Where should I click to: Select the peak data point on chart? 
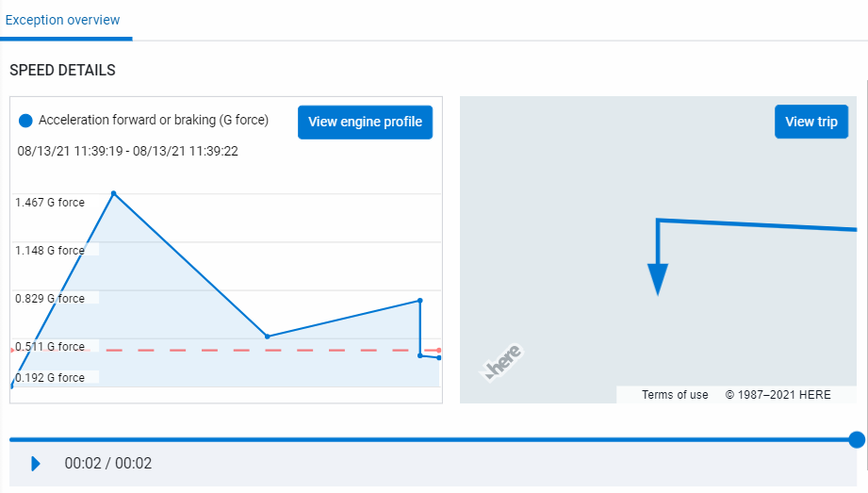coord(114,193)
